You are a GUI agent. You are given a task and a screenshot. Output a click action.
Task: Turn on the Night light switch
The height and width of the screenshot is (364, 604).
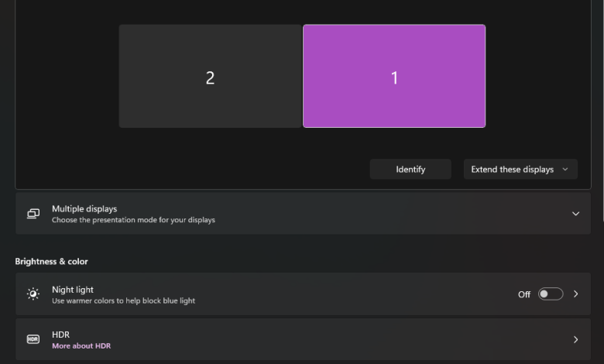pos(551,294)
